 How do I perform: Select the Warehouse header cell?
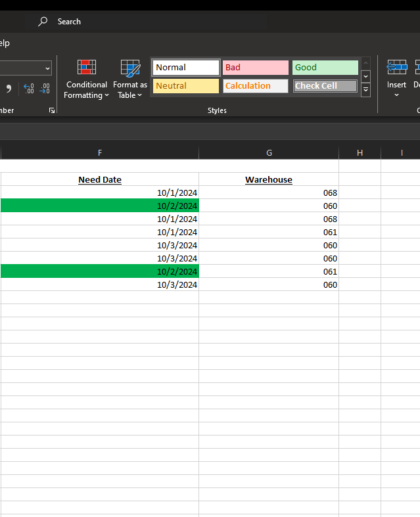click(x=269, y=179)
